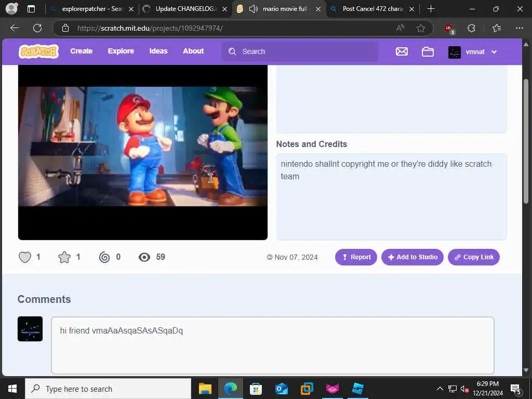Image resolution: width=532 pixels, height=399 pixels.
Task: Open the Explore menu item
Action: coord(121,51)
